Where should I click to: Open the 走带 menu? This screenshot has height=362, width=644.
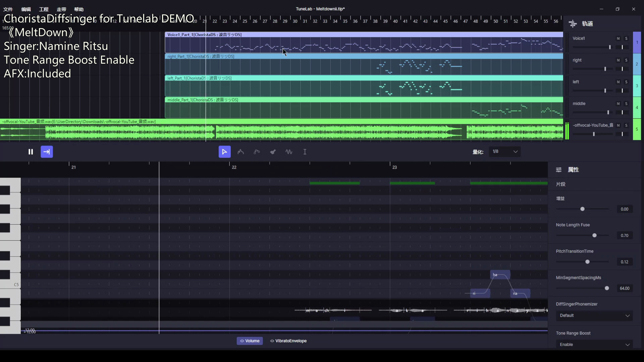61,9
